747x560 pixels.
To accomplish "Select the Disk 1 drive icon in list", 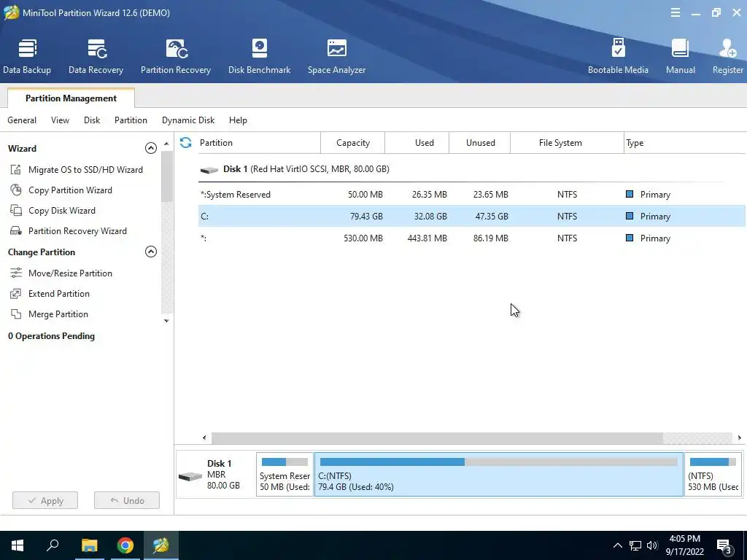I will (x=209, y=169).
